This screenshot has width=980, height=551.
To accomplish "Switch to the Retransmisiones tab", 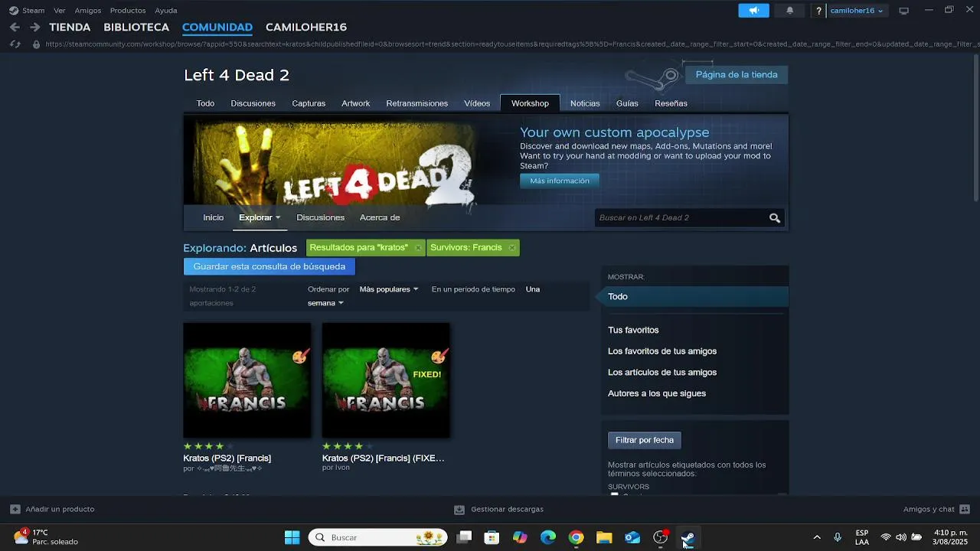I will click(416, 103).
